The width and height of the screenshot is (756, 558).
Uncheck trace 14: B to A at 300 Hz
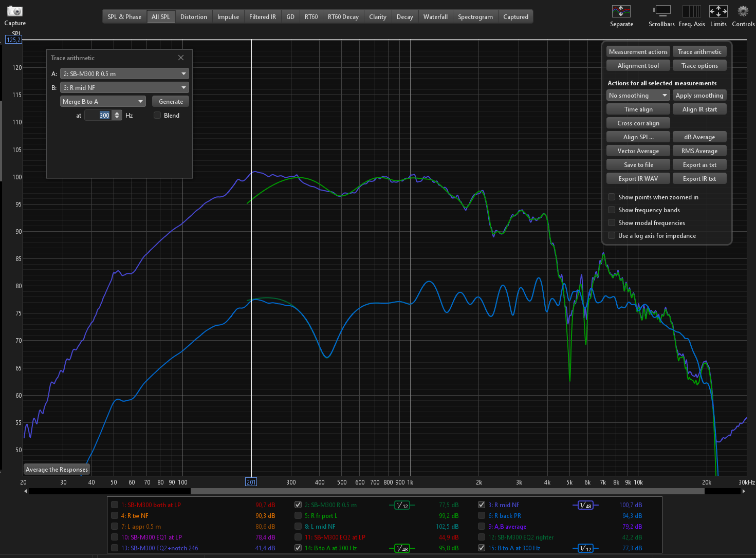tap(298, 548)
